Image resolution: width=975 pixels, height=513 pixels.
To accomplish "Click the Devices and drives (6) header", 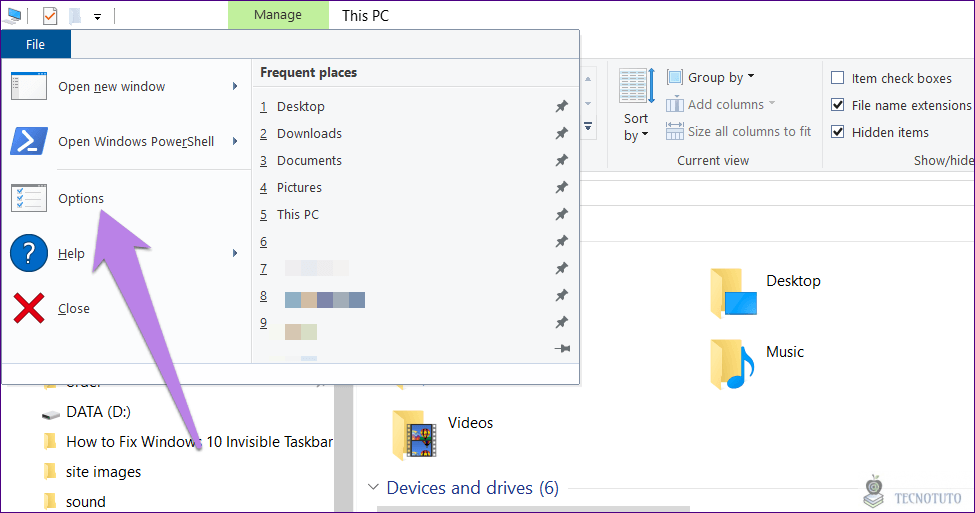I will point(473,488).
